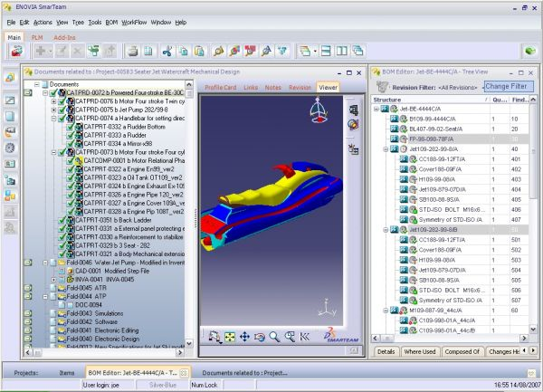This screenshot has width=543, height=392.
Task: Click the Cascade windows toolbar icon
Action: [x=357, y=52]
